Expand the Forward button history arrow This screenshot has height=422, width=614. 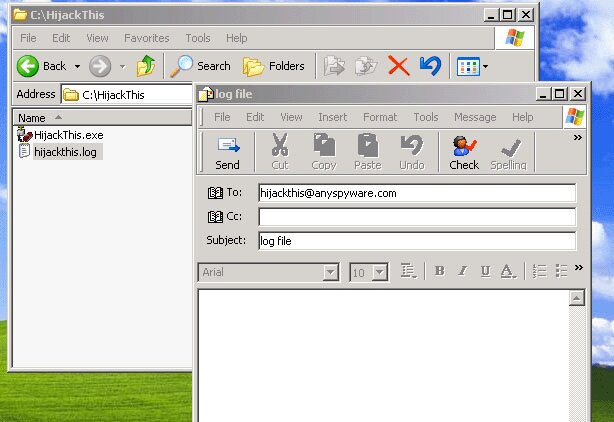point(123,66)
